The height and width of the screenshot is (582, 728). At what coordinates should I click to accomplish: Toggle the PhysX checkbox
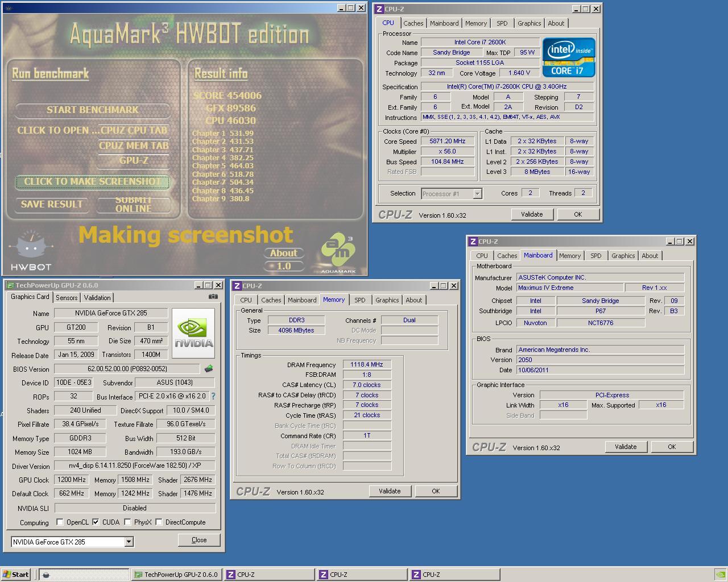tap(127, 522)
